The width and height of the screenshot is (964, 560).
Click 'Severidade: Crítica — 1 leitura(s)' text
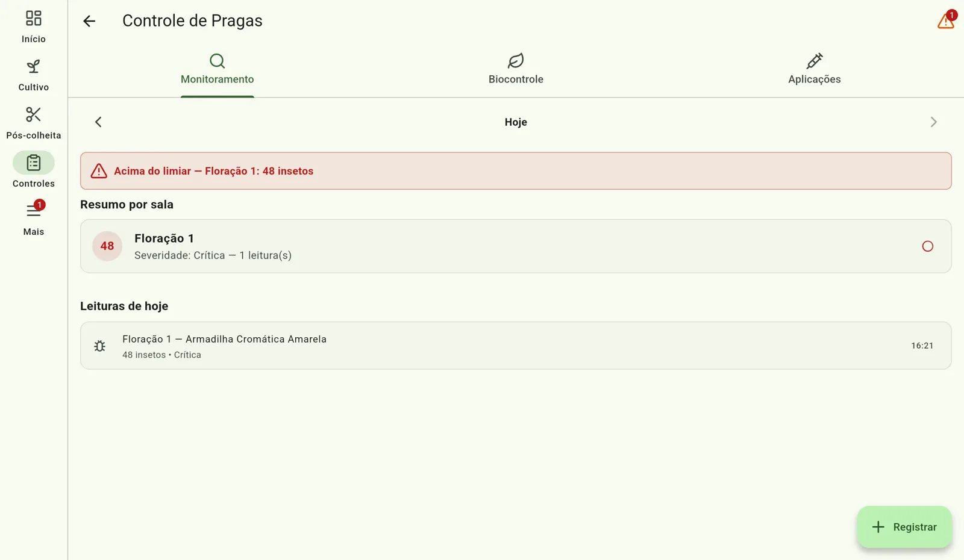tap(213, 255)
